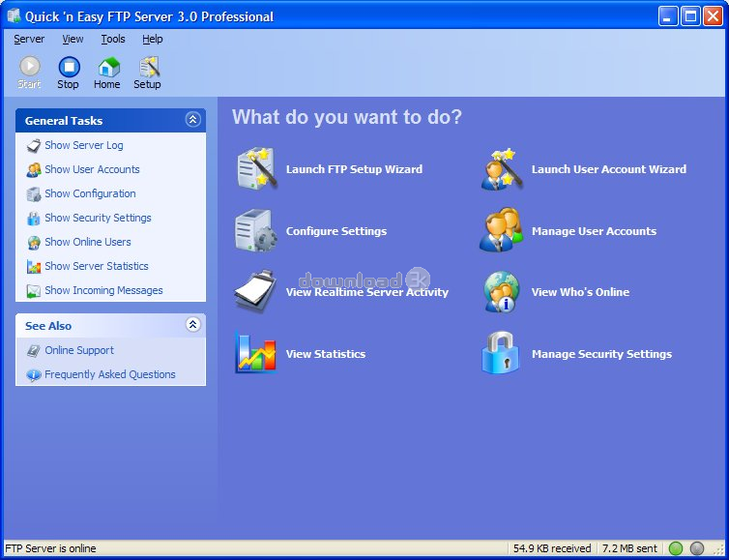Click the notepad icon beside Show Server Log

point(34,146)
